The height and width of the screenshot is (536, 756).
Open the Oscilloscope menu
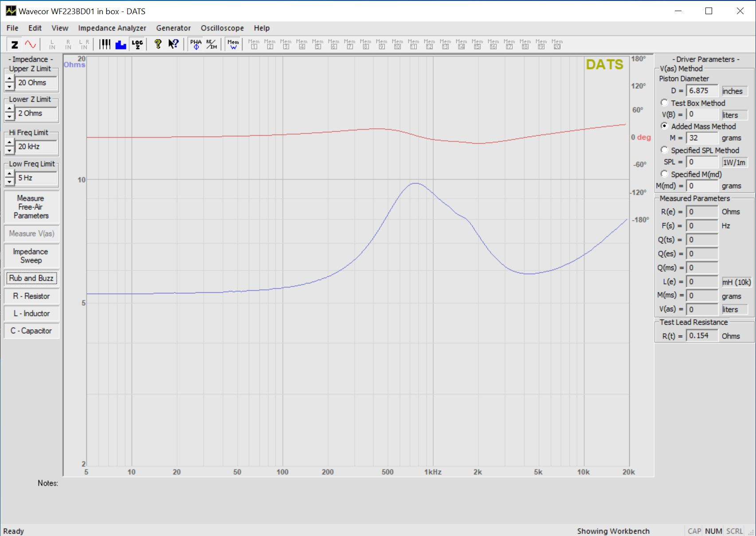coord(222,28)
